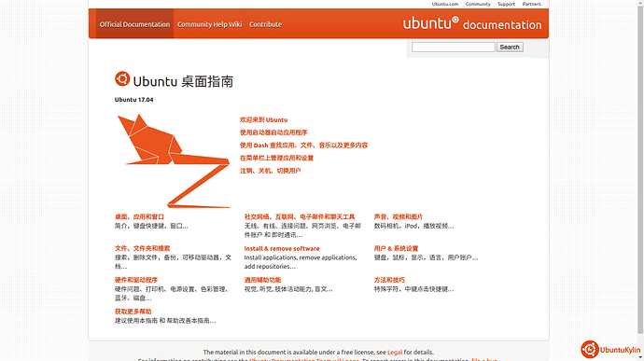Open the 使用启动器启动应用程序 link

tap(273, 132)
